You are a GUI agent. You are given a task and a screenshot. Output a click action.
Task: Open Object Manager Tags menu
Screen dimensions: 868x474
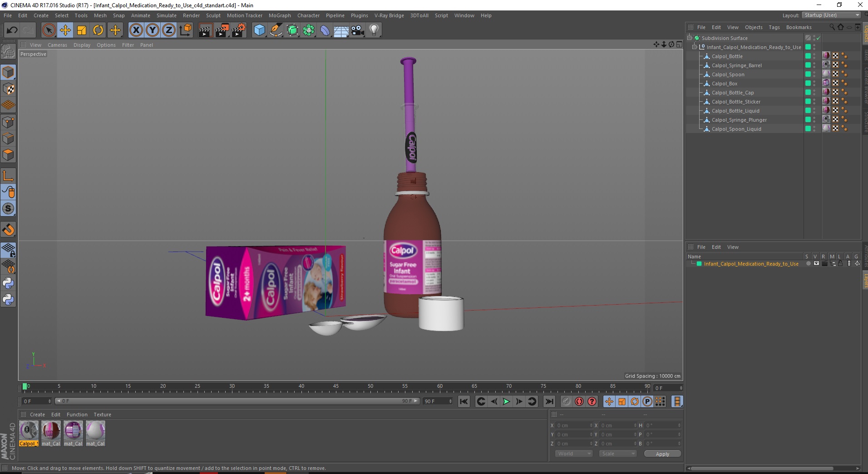[774, 27]
